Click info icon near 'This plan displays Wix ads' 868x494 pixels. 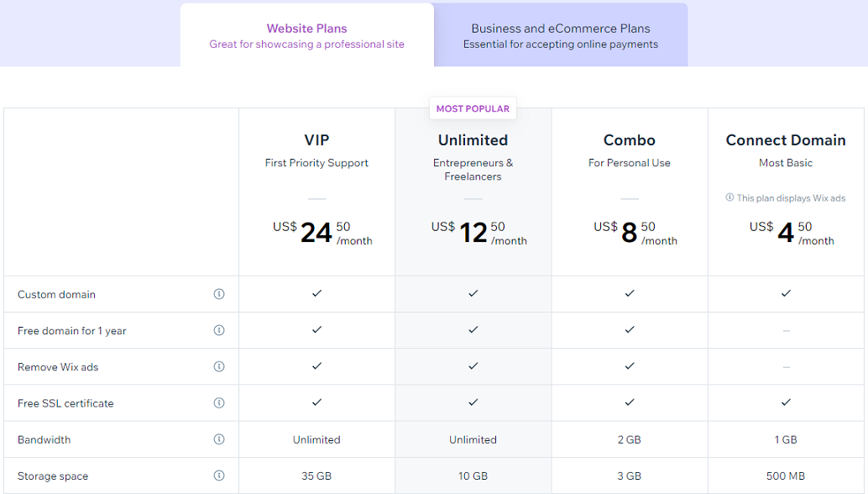(729, 197)
